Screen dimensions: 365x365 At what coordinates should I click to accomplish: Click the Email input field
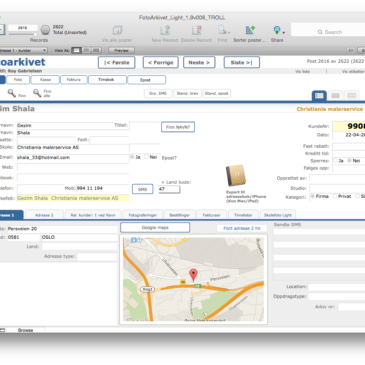73,158
